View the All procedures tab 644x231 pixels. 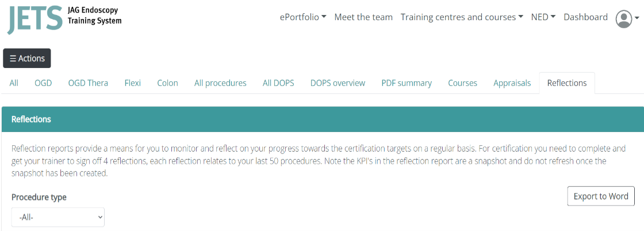[x=220, y=83]
